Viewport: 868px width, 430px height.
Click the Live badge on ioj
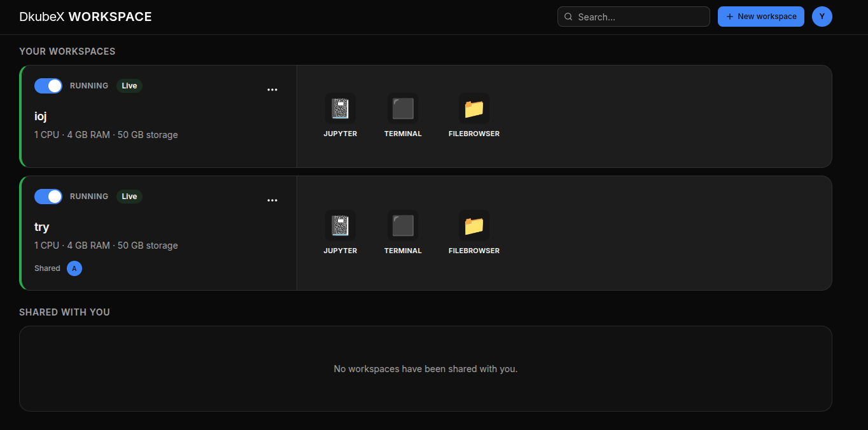(129, 86)
